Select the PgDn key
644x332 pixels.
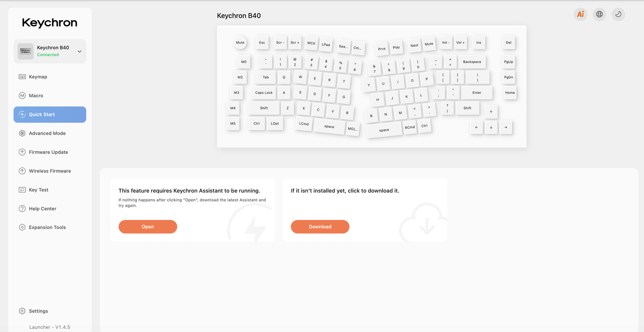coord(509,77)
